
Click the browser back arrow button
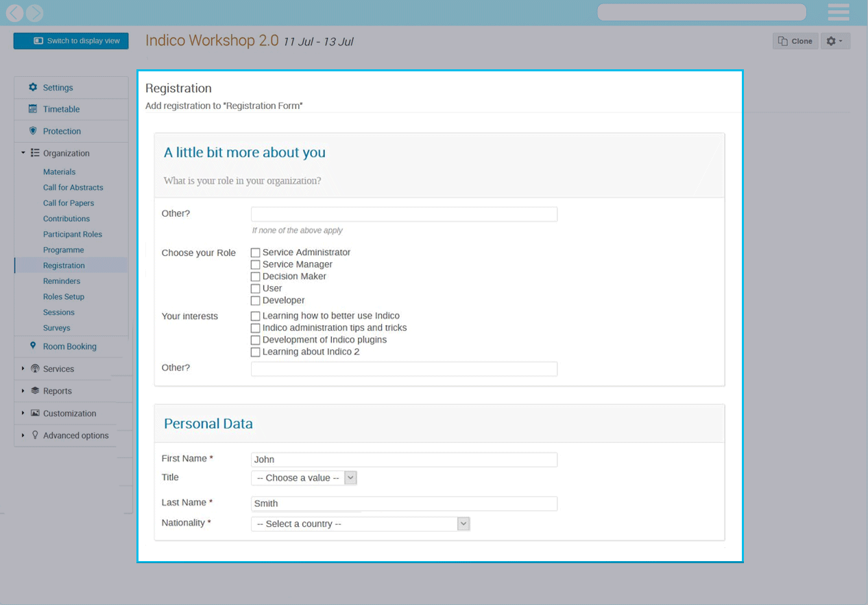(14, 12)
